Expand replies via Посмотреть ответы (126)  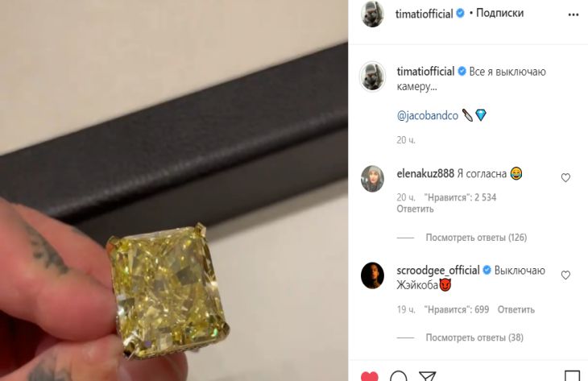click(476, 238)
